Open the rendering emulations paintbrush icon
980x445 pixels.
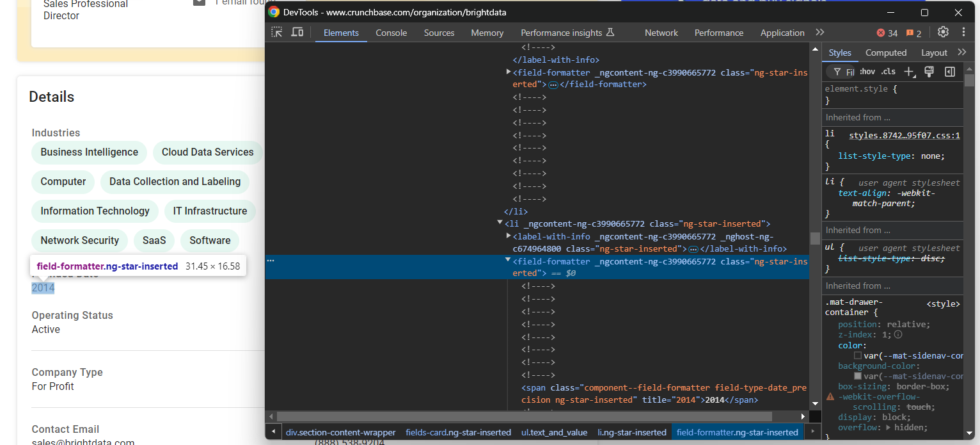tap(929, 72)
